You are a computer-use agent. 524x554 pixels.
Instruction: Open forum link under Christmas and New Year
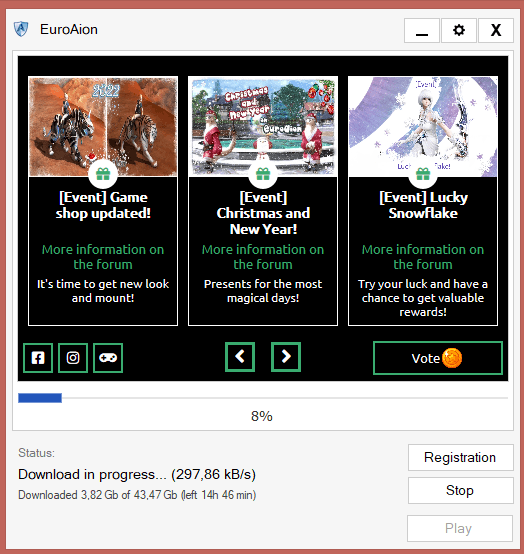pyautogui.click(x=263, y=257)
